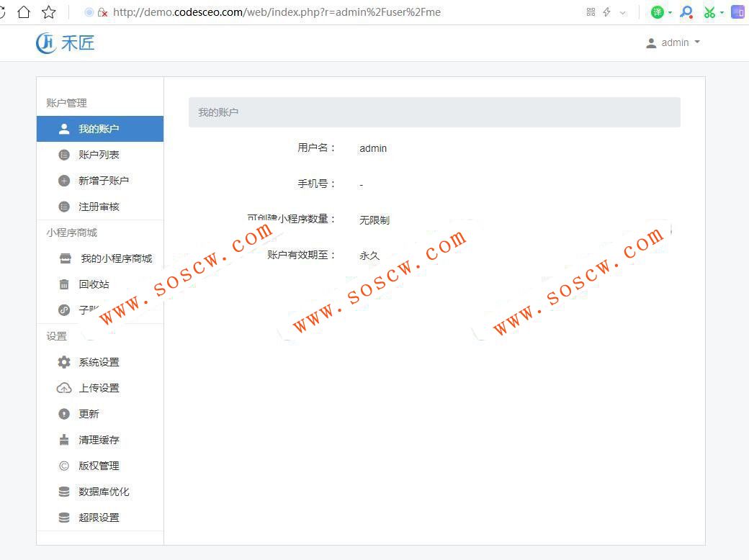Open the admin user dropdown
The height and width of the screenshot is (560, 749).
pyautogui.click(x=673, y=42)
